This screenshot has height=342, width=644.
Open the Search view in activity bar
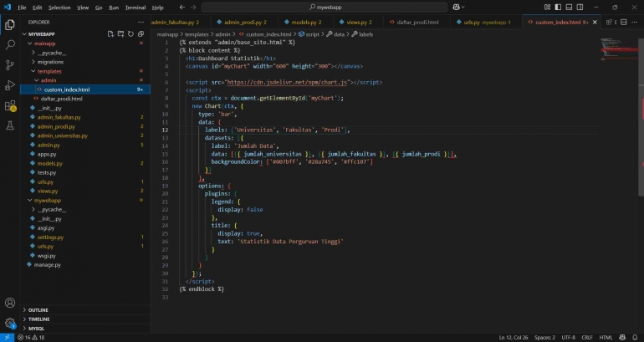point(10,45)
